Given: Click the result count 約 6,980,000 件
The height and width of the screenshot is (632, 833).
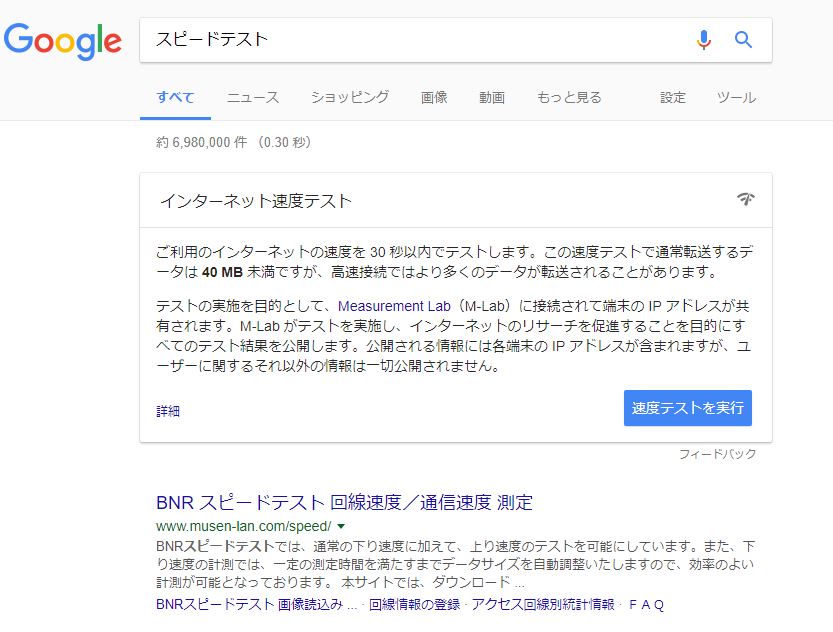Looking at the screenshot, I should (201, 142).
